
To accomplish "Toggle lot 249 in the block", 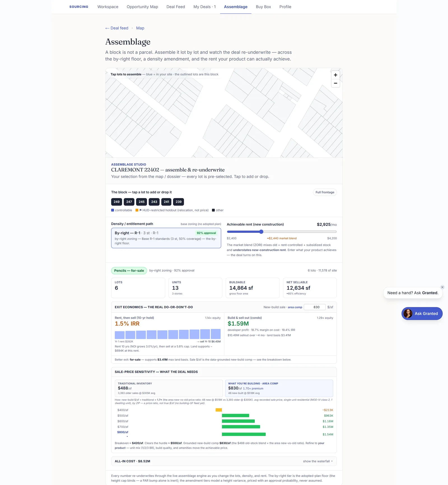I will (116, 202).
